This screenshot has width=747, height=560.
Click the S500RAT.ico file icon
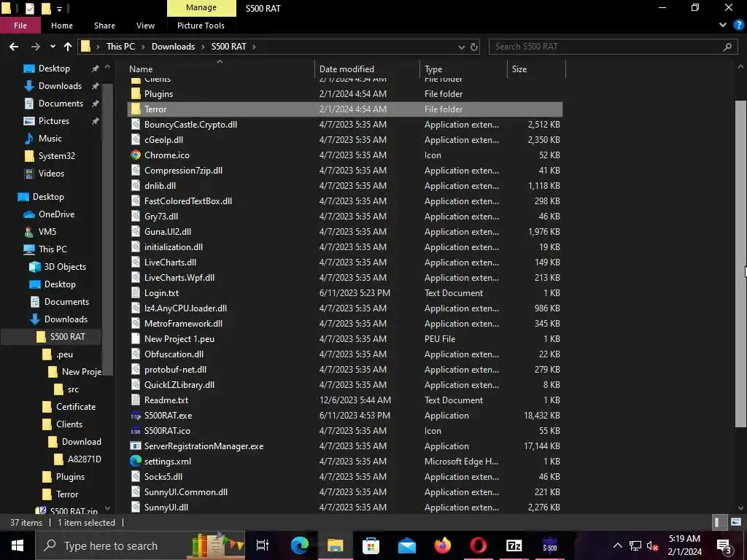(x=136, y=431)
